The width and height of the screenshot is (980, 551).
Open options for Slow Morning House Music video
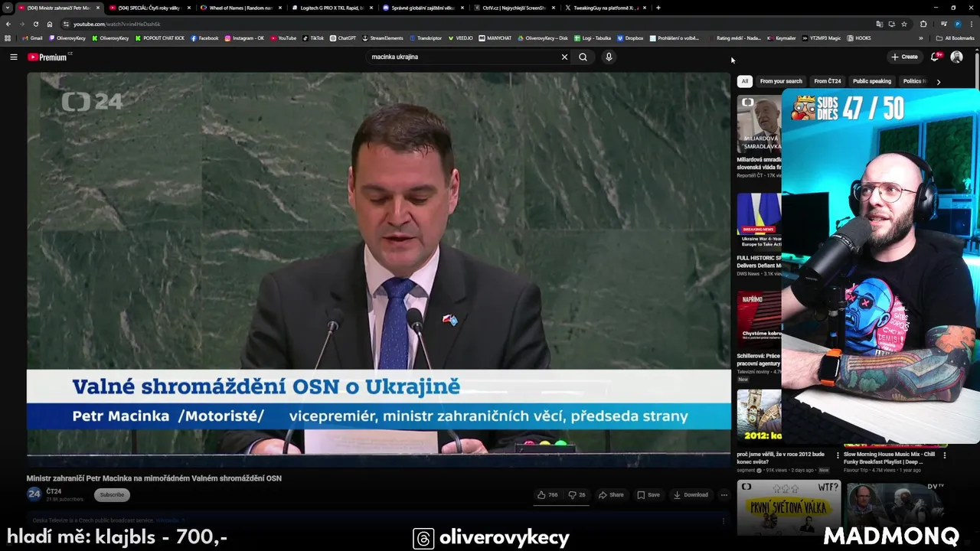[x=944, y=455]
